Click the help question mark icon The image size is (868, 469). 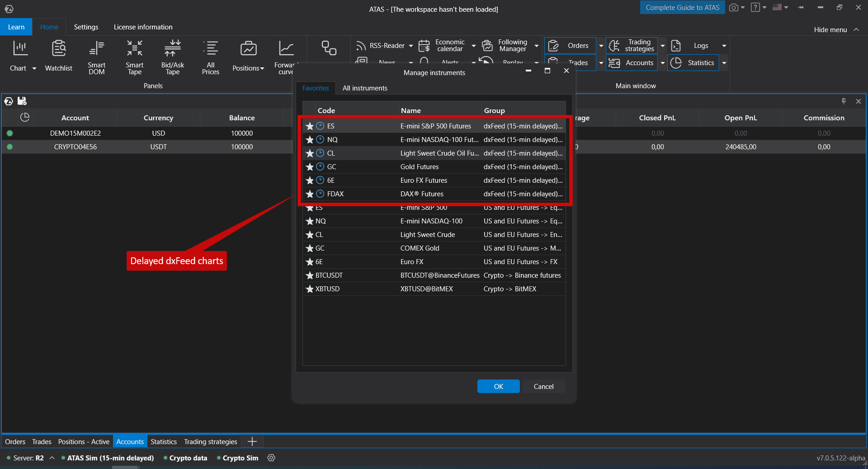coord(755,8)
